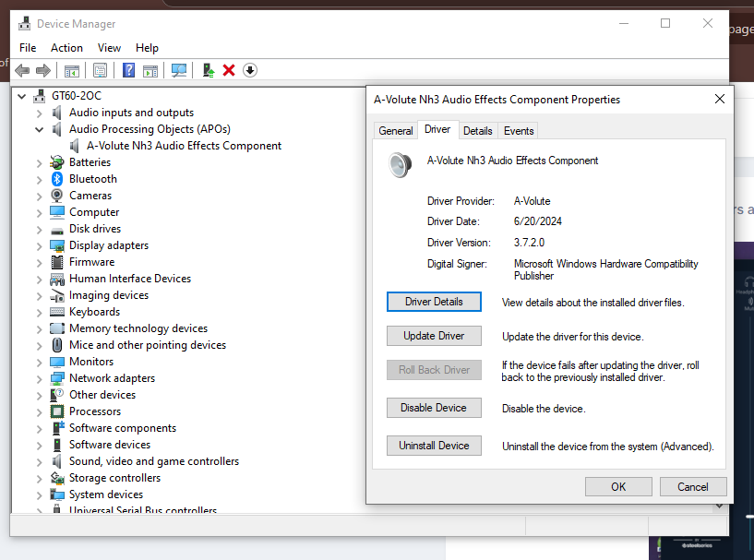Expand the Display adapters node
The height and width of the screenshot is (560, 754).
(39, 245)
